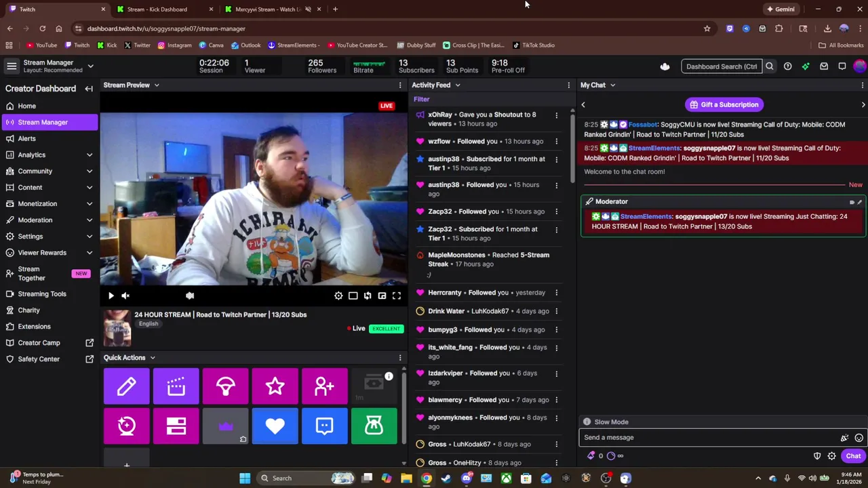Click the Raid Channel parachute quick action

click(x=226, y=386)
